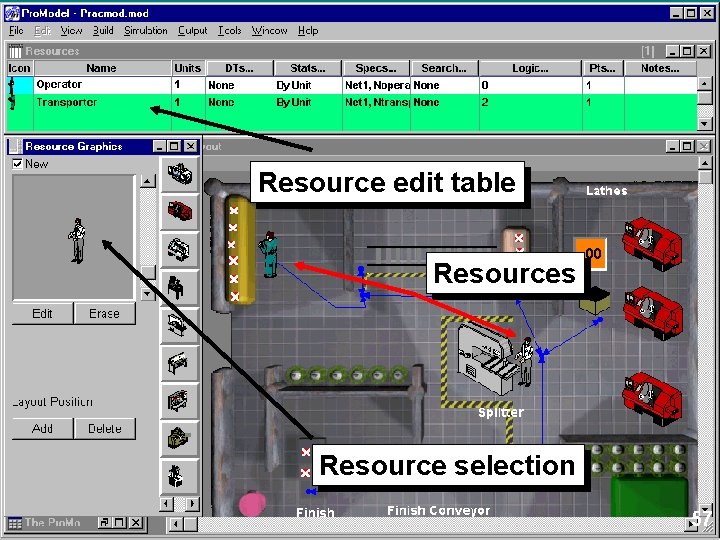This screenshot has height=540, width=720.
Task: Click the Specs... column header button
Action: click(376, 68)
